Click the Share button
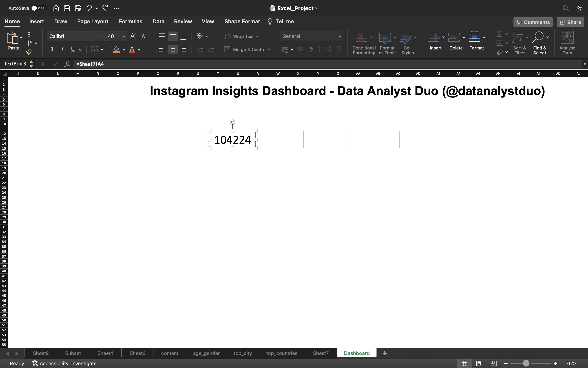Image resolution: width=588 pixels, height=368 pixels. click(x=570, y=22)
